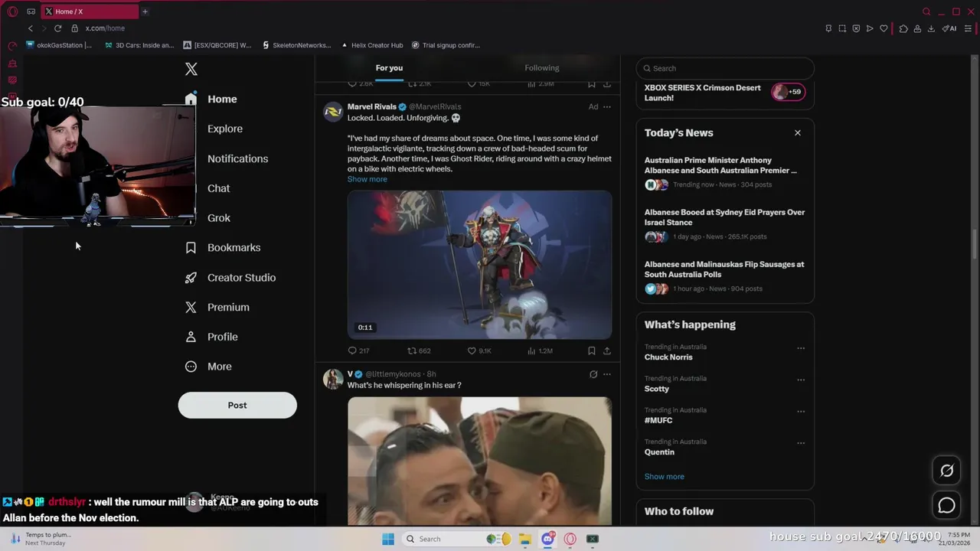Click the Premium X icon in sidebar

click(191, 307)
